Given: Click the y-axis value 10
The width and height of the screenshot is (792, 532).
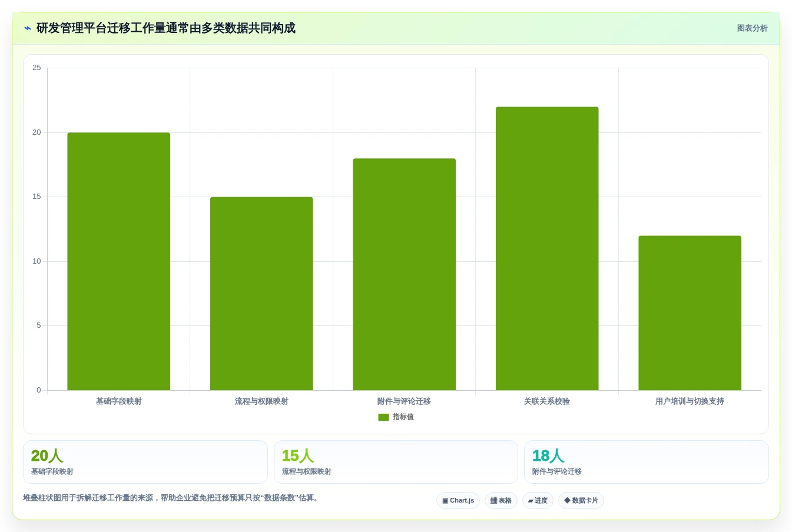Looking at the screenshot, I should (37, 261).
